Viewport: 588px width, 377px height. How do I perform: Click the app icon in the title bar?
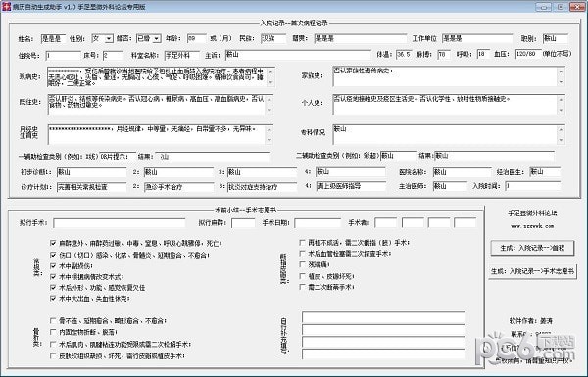click(6, 7)
